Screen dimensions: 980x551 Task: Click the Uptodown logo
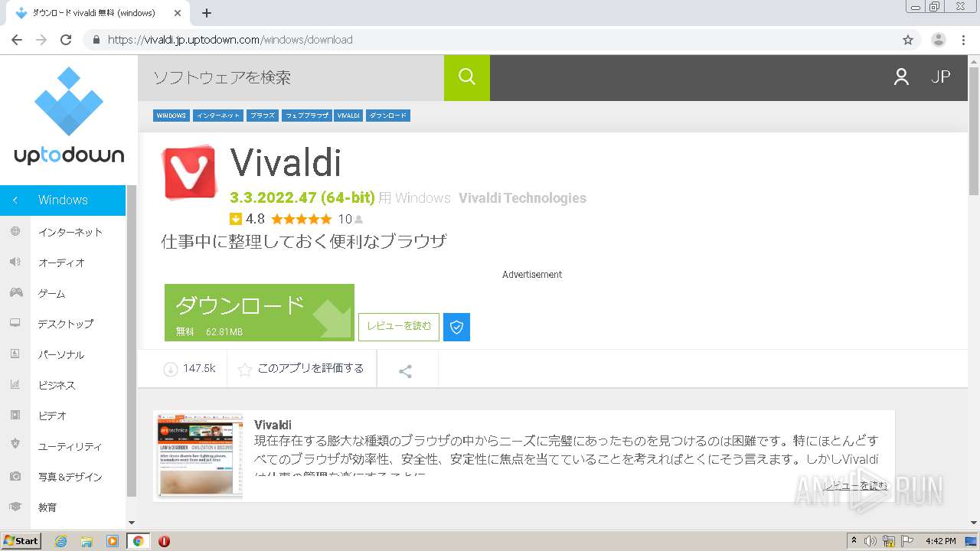[69, 116]
